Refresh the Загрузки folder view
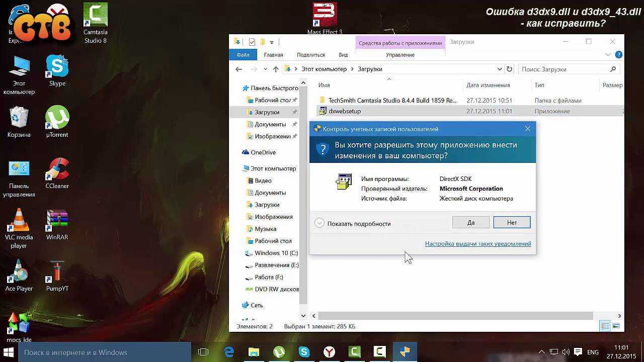 pyautogui.click(x=510, y=69)
